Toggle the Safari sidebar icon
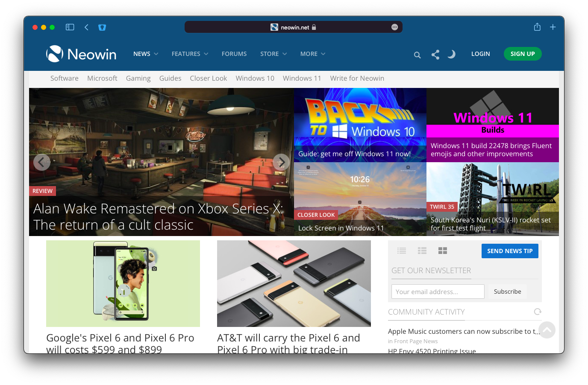Screen dimensions: 588x385 (70, 27)
